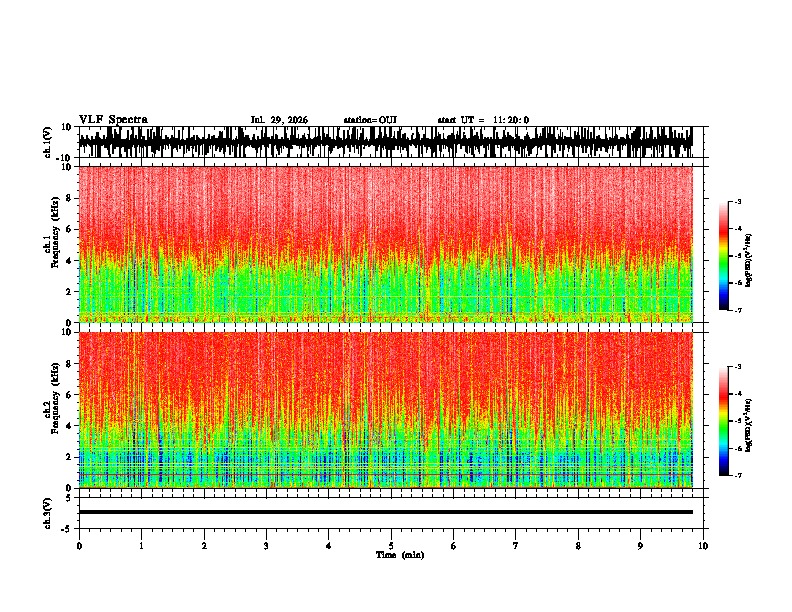The image size is (792, 612).
Task: Click the "5" tick on ch.3(V) axis
Action: 70,497
